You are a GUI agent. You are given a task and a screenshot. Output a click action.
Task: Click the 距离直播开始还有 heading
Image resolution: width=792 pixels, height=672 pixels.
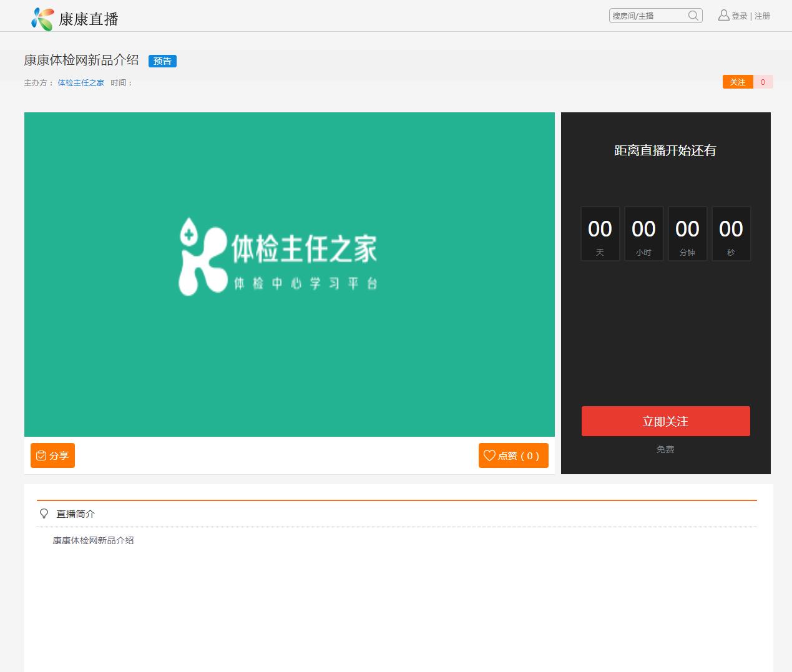click(665, 150)
